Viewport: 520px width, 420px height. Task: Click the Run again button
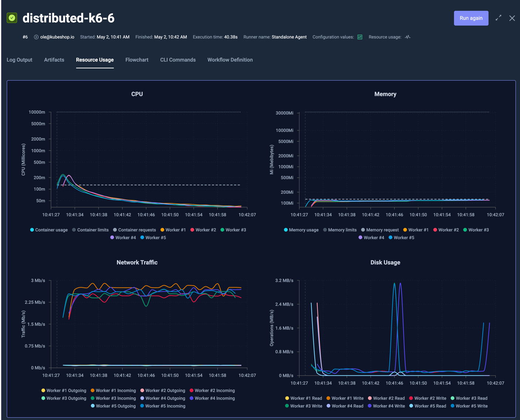(x=471, y=18)
